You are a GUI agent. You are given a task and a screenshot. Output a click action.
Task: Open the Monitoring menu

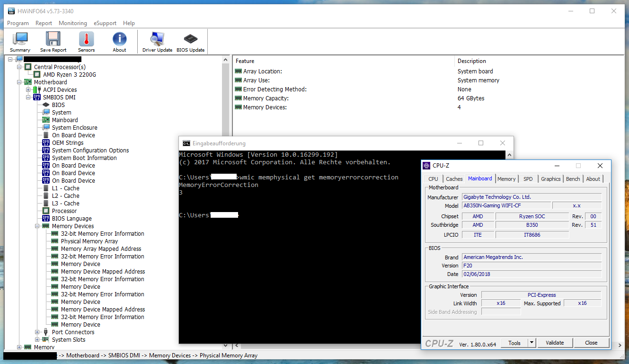(73, 23)
